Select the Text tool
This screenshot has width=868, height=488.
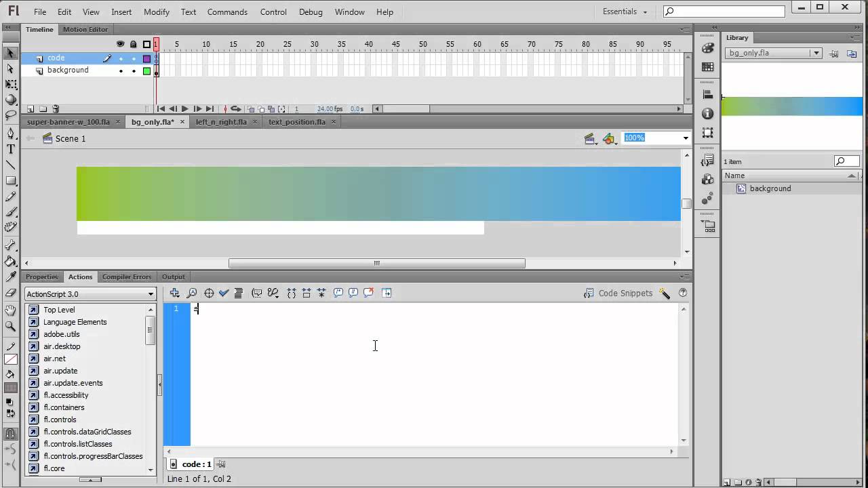pyautogui.click(x=11, y=149)
